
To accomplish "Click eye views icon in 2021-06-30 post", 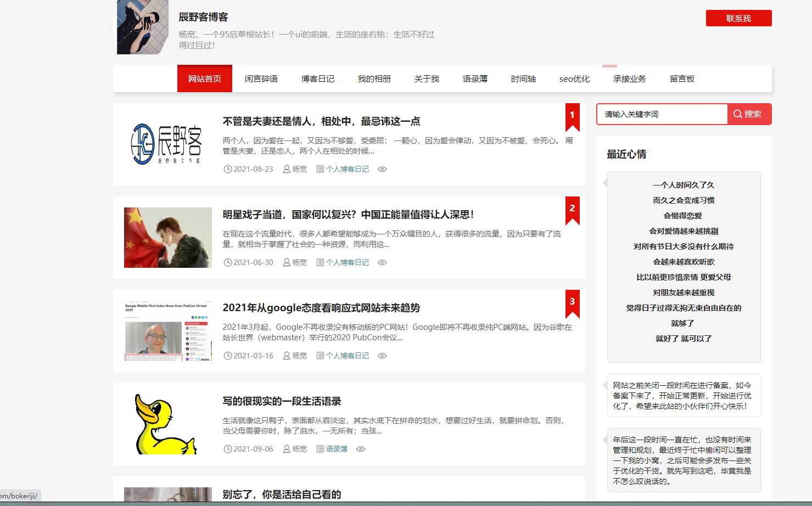I will tap(382, 262).
